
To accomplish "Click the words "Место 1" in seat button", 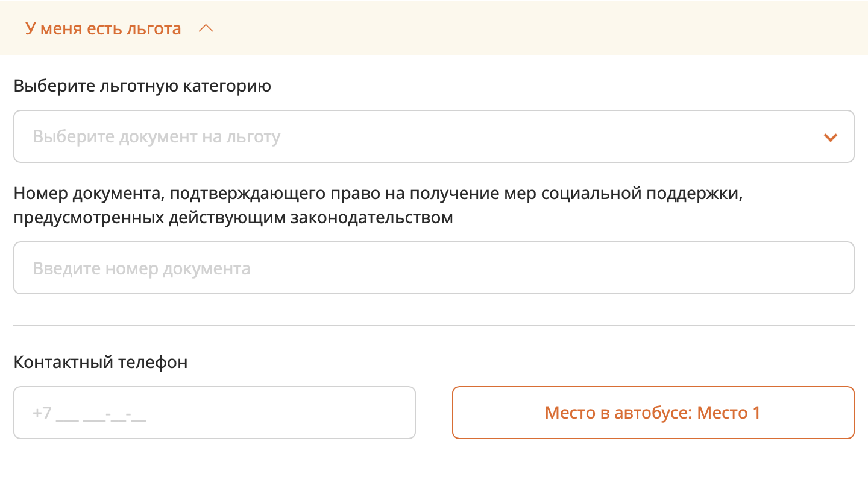I will coord(729,413).
